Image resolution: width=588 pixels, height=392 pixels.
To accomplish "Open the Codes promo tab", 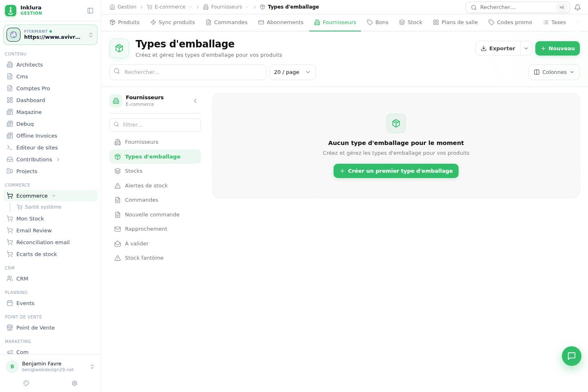I will [510, 22].
